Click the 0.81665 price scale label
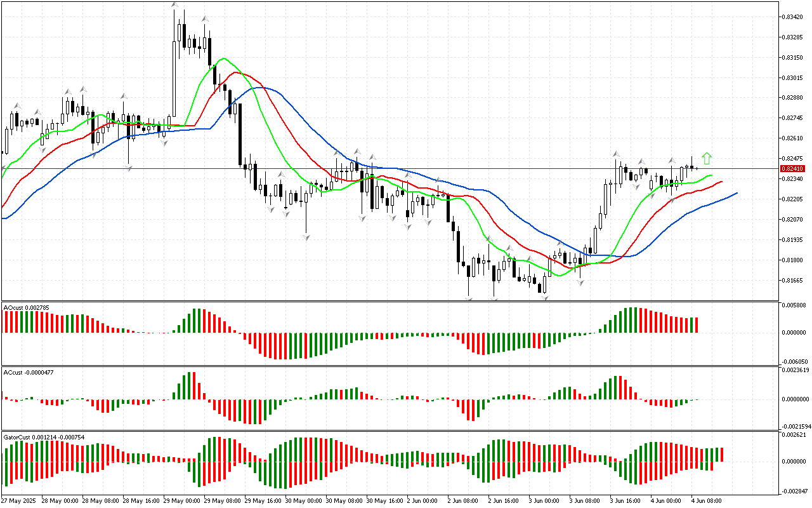Screen dimensions: 812x508 tap(794, 280)
